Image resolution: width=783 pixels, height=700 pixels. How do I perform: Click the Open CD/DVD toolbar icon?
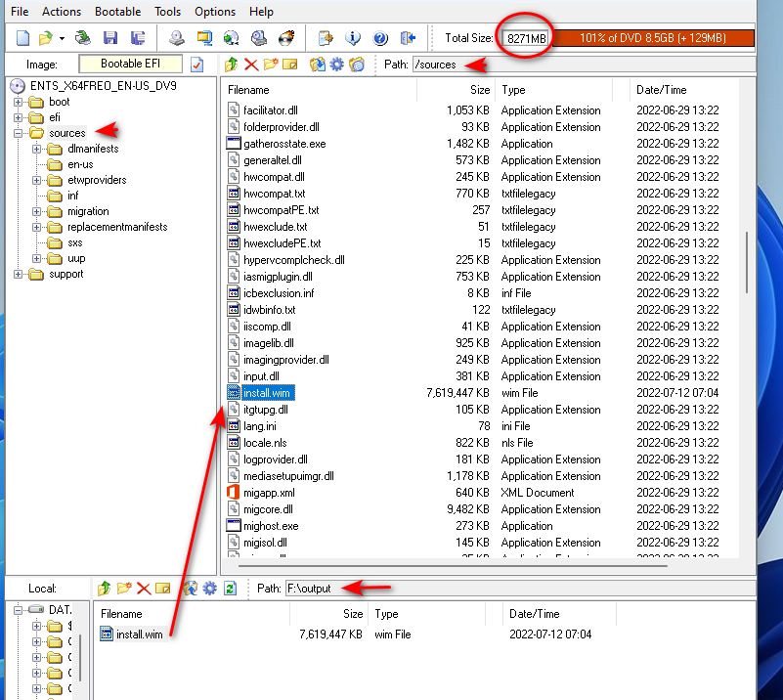[x=83, y=38]
